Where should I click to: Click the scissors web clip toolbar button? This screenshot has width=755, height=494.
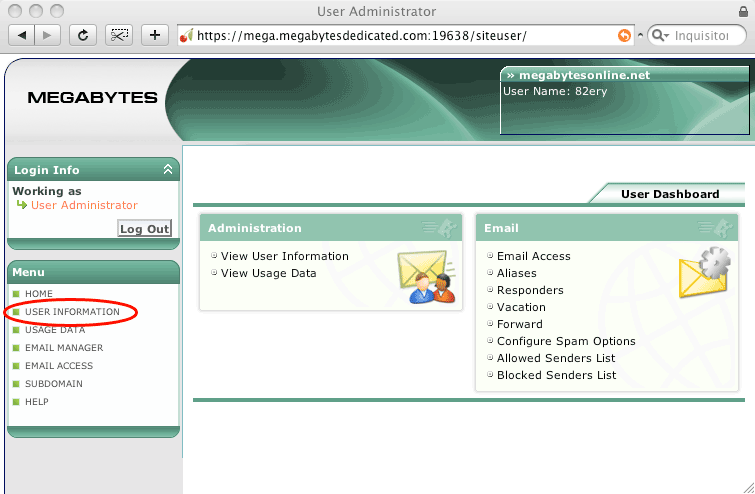pos(119,35)
